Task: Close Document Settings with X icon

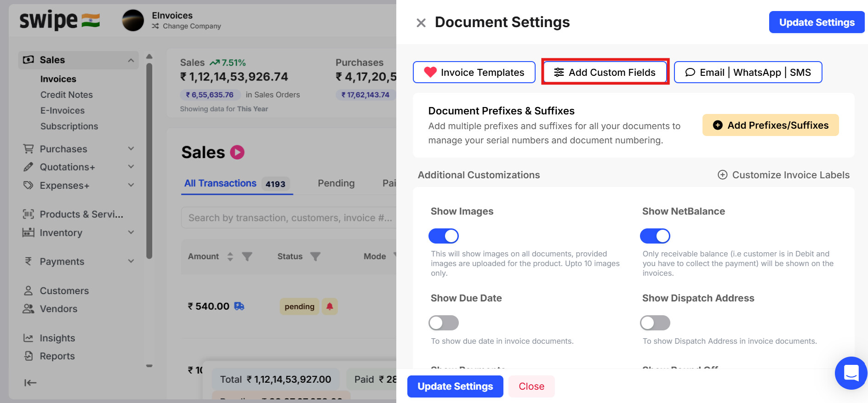Action: tap(421, 23)
